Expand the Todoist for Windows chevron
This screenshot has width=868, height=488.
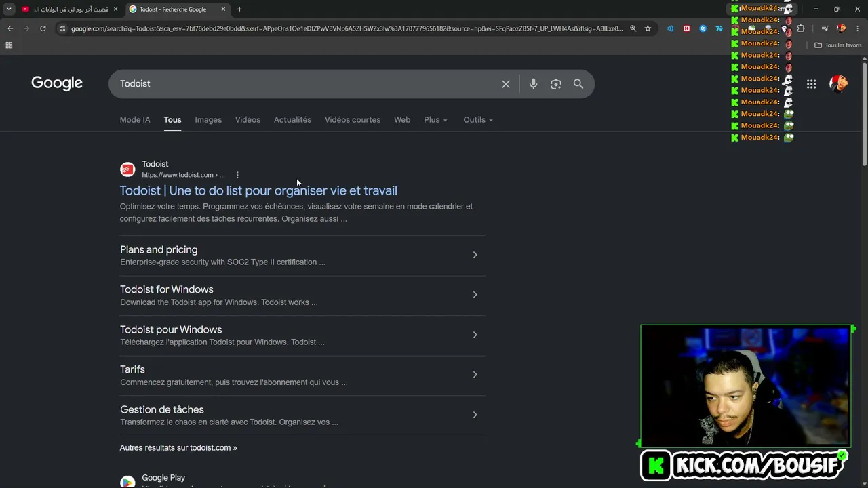point(475,295)
